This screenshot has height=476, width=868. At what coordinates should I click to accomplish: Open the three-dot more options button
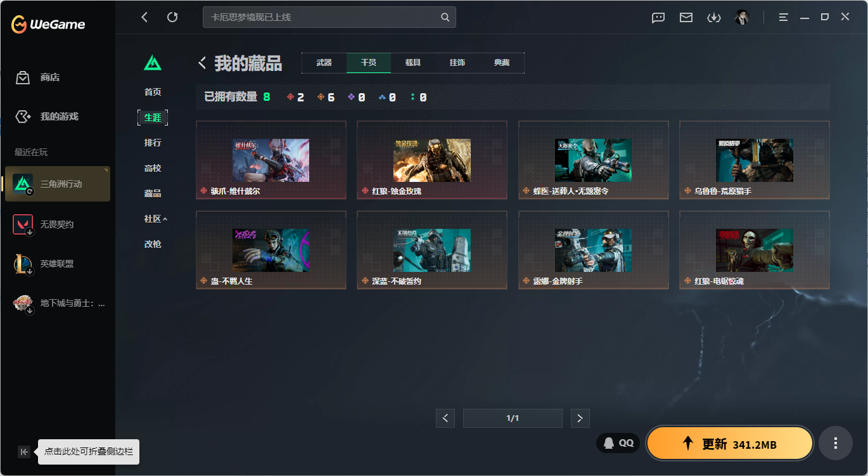[836, 443]
